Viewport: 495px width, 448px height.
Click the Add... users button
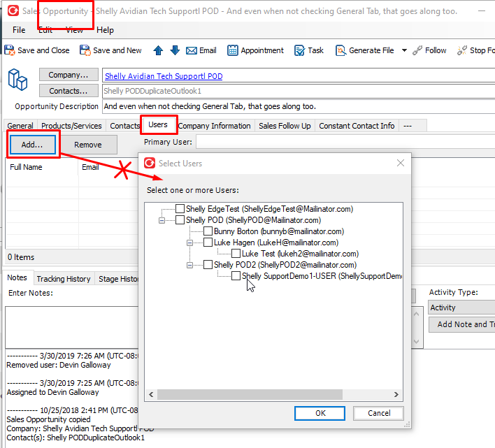point(32,145)
